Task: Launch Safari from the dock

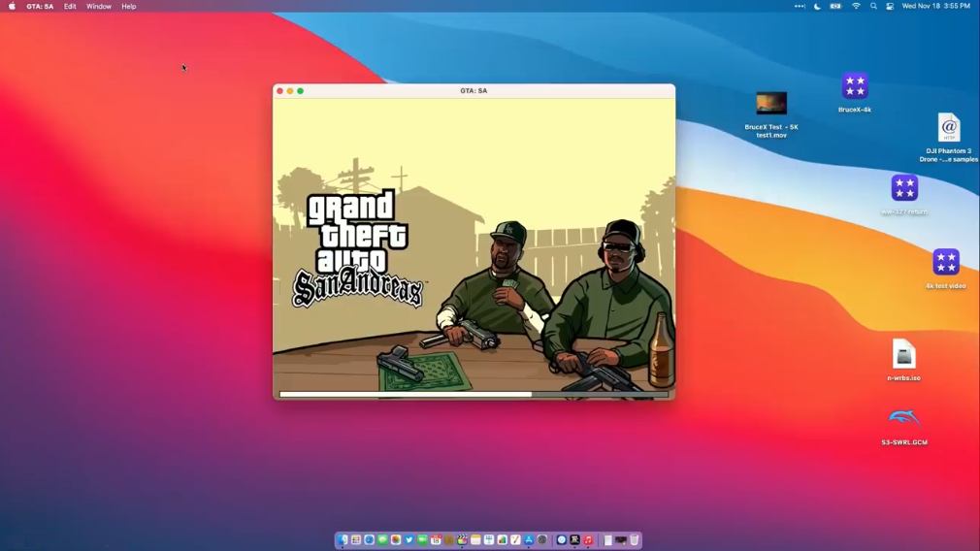Action: tap(370, 539)
